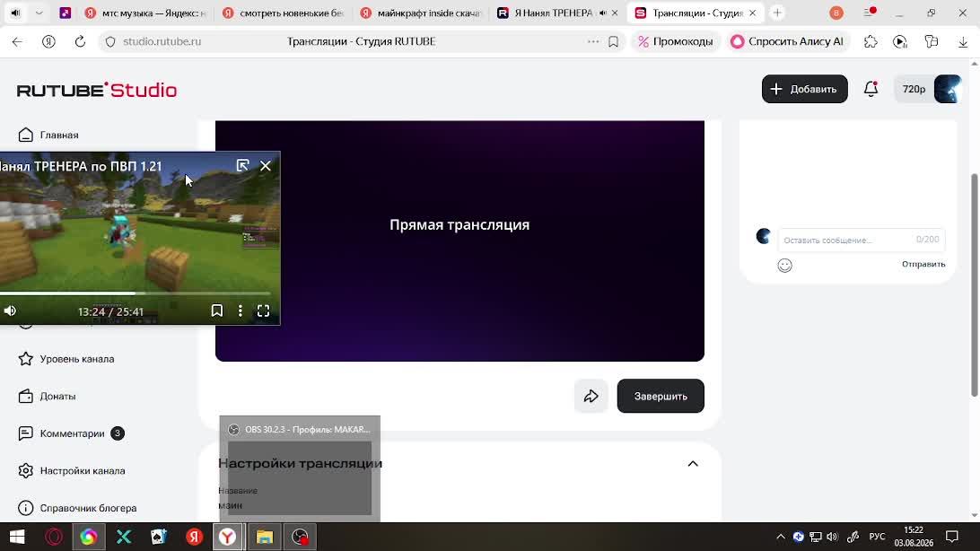Go back in the browser
The height and width of the screenshot is (551, 980).
point(17,42)
